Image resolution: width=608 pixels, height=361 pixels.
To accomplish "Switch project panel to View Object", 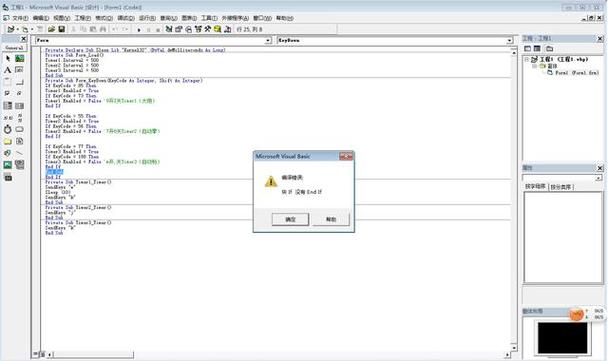I will (537, 48).
